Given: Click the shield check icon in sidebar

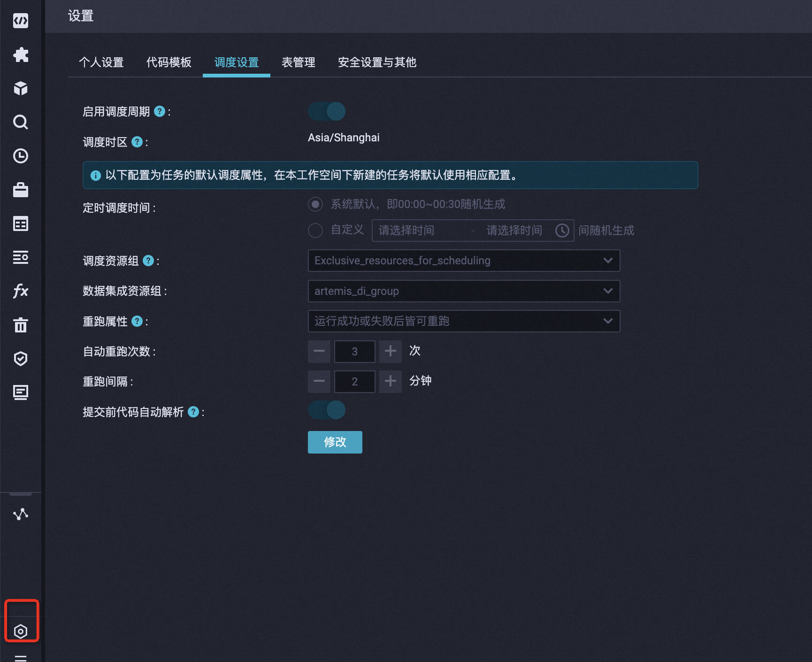Looking at the screenshot, I should [21, 359].
